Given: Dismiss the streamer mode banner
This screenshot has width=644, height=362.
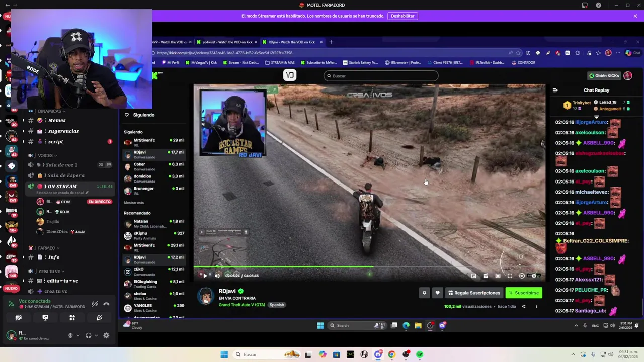Looking at the screenshot, I should click(635, 16).
